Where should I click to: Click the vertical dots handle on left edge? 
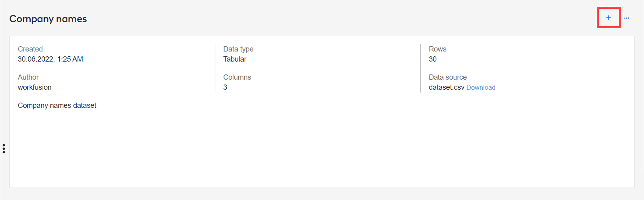coord(4,148)
